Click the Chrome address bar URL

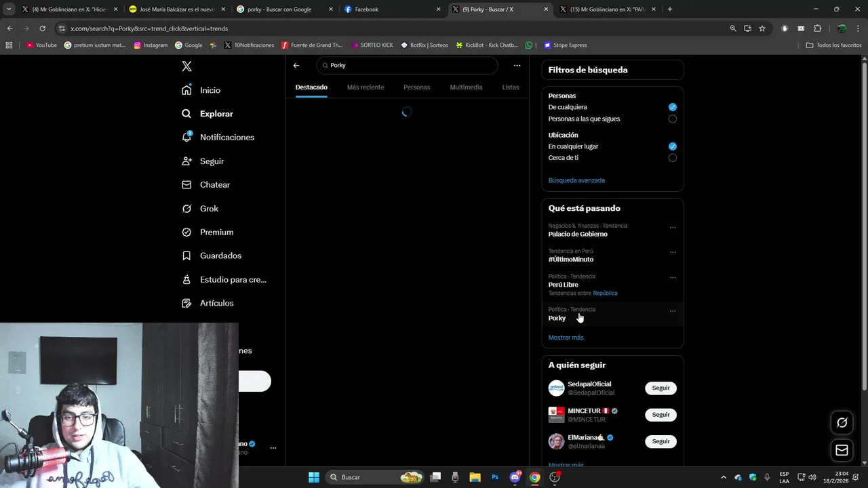click(149, 28)
